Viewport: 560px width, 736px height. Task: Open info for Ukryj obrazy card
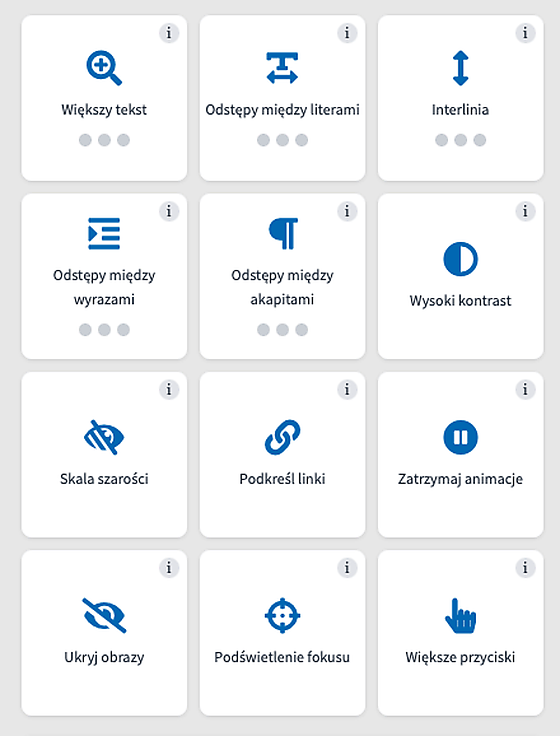(169, 568)
